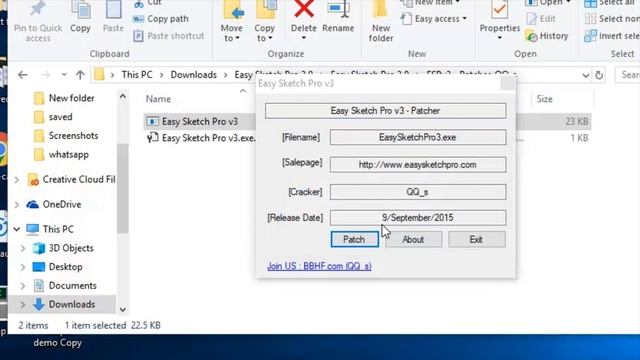Click This PC in address bar
The width and height of the screenshot is (640, 360).
coord(137,75)
